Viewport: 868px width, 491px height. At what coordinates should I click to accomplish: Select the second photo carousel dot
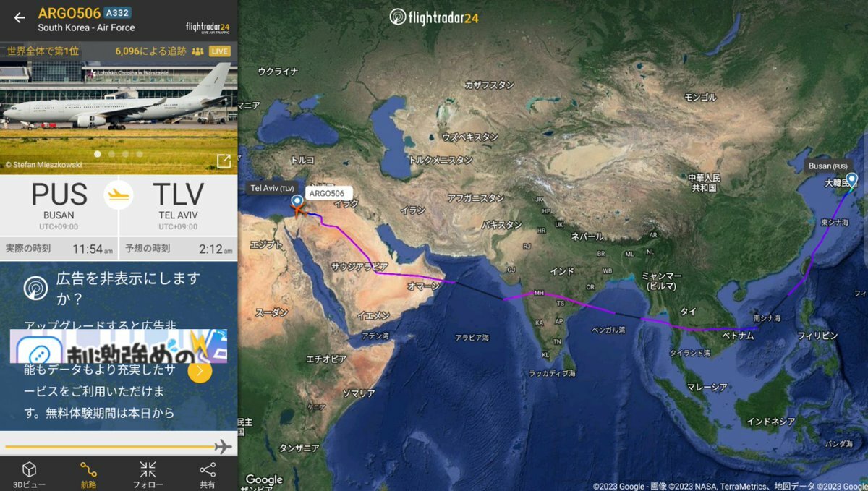point(111,154)
